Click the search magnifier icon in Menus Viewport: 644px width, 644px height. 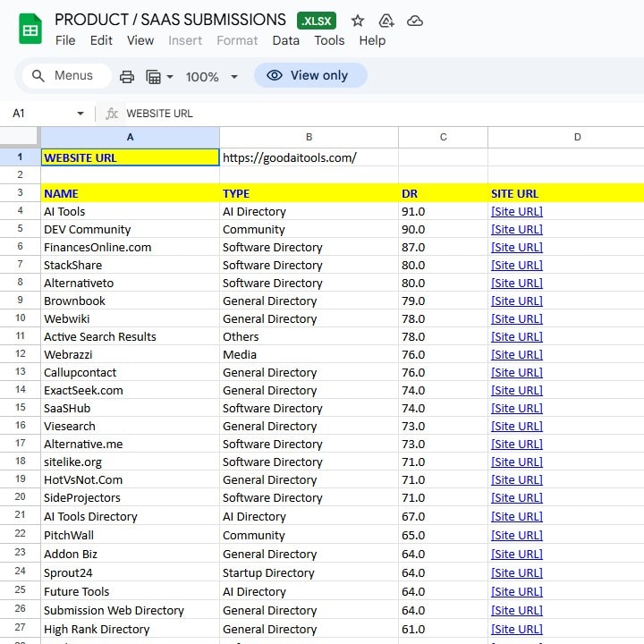coord(38,76)
